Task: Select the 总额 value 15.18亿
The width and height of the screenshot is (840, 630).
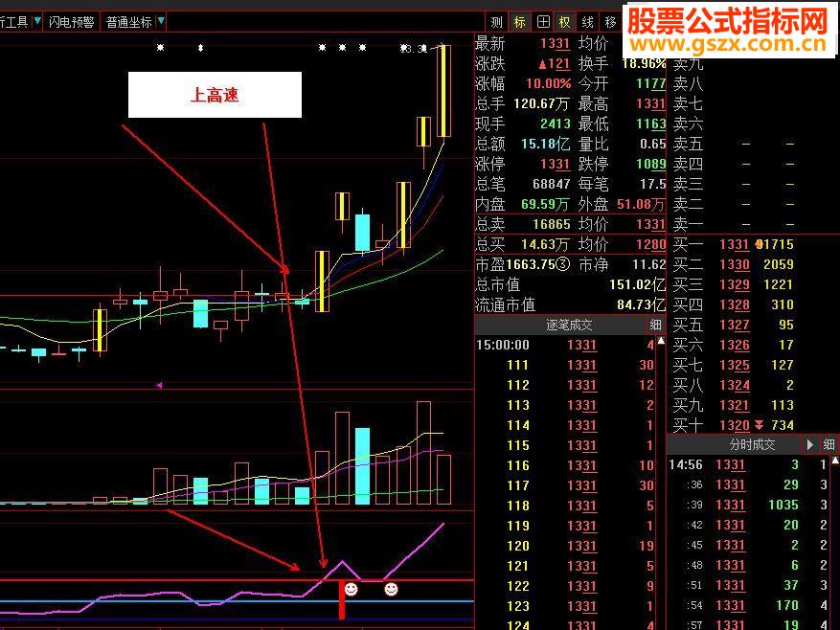Action: click(x=545, y=145)
